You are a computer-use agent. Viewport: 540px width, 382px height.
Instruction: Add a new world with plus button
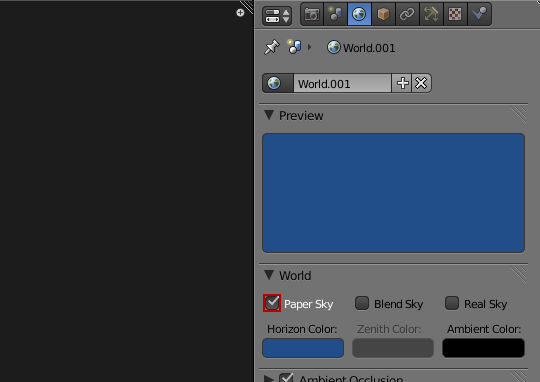(x=402, y=83)
